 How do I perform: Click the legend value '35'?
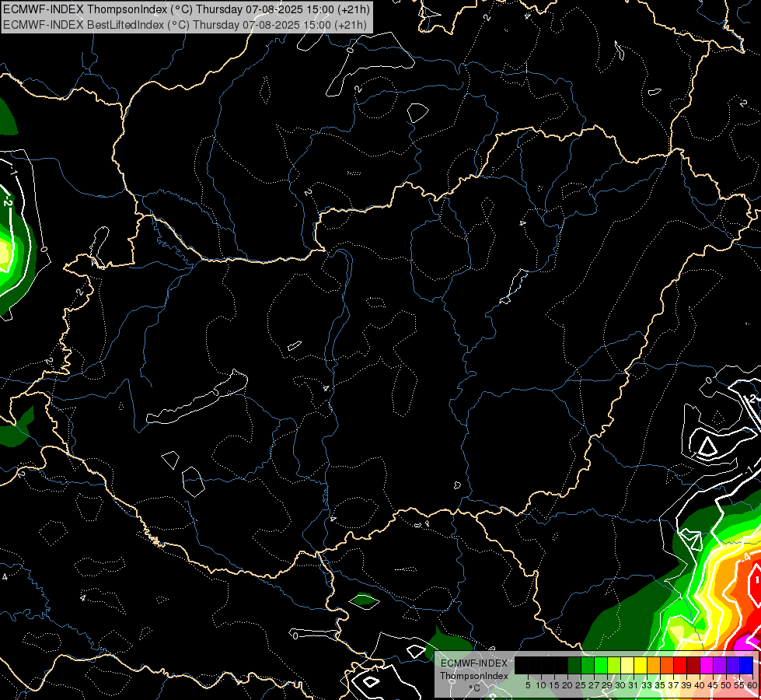point(660,685)
